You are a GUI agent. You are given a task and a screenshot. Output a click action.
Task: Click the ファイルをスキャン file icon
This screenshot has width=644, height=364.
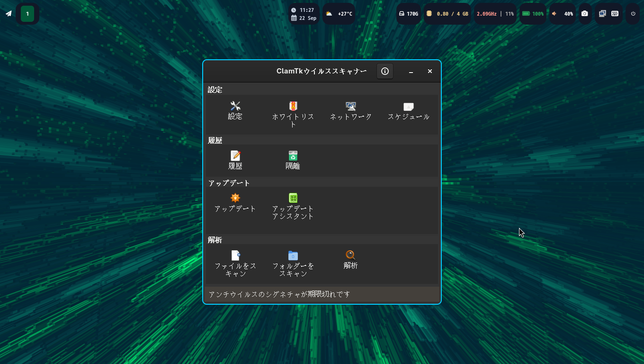235,255
